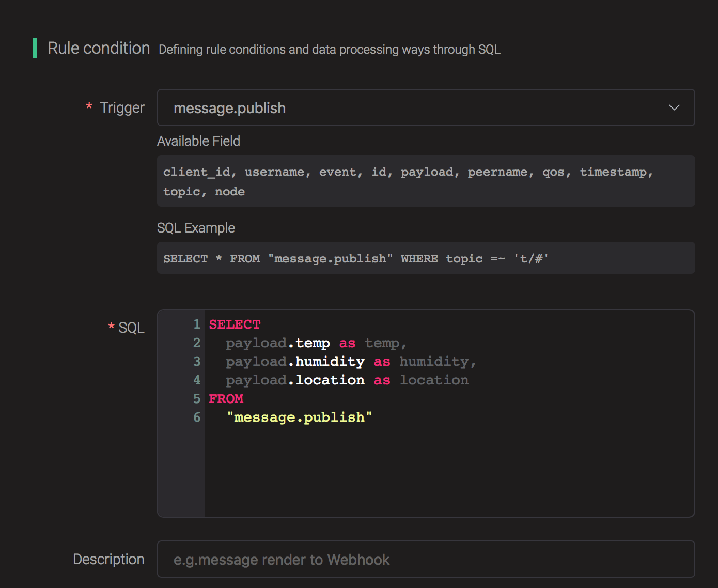This screenshot has height=588, width=718.
Task: Click the rule condition subtitle description text
Action: [330, 50]
